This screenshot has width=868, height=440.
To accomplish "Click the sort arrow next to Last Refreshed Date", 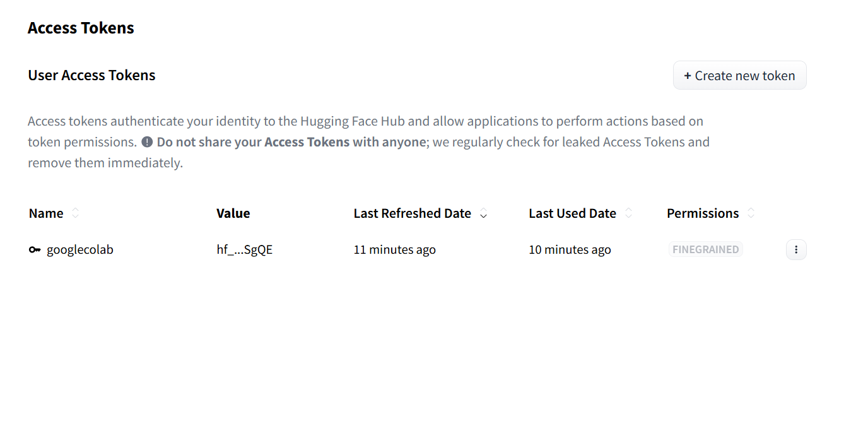I will [x=484, y=214].
